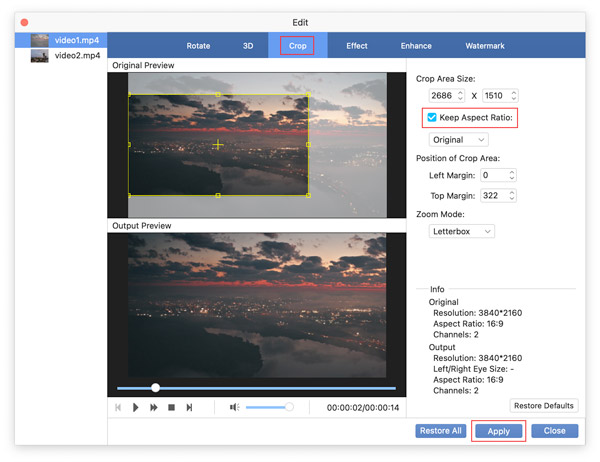Open the Enhance tab

coord(416,46)
